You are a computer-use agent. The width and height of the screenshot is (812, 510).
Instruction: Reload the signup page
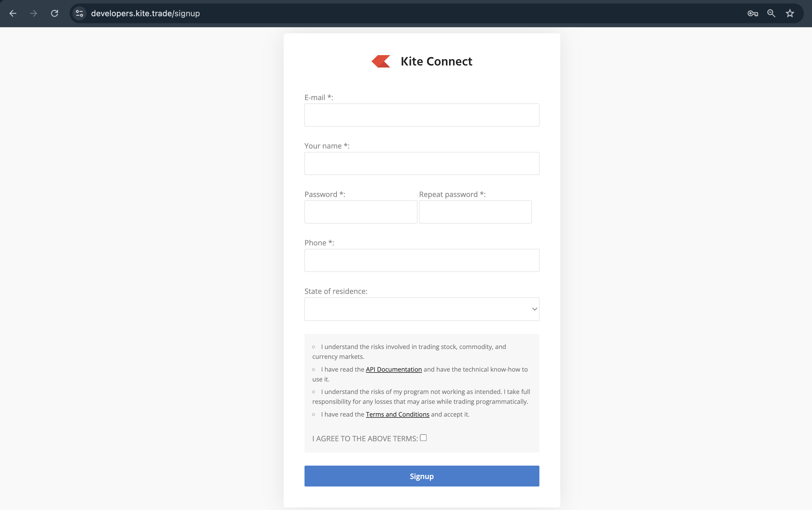pos(54,14)
